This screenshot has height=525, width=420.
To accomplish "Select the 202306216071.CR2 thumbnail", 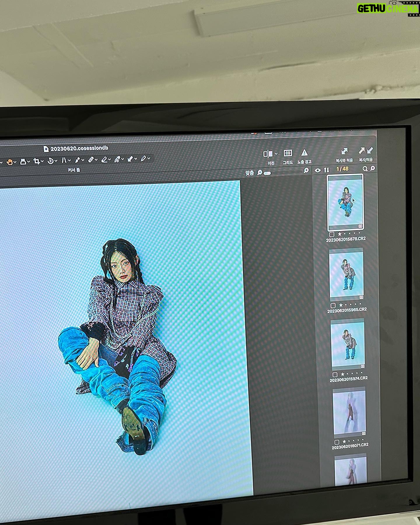I will (349, 412).
